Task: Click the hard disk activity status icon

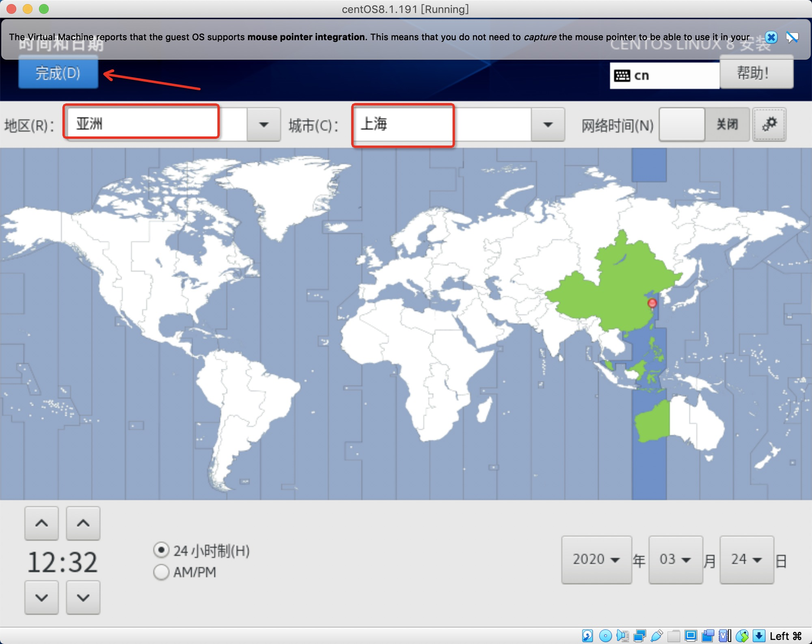Action: pos(587,635)
